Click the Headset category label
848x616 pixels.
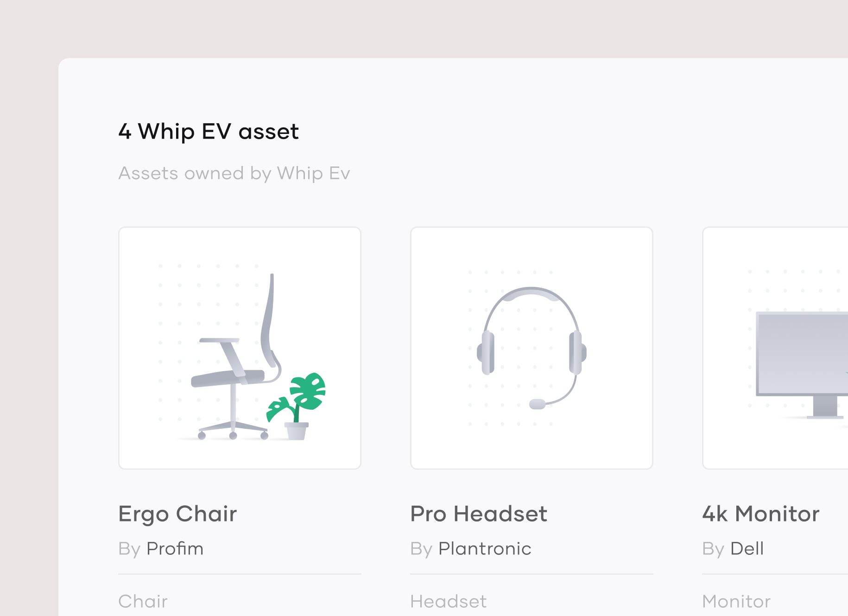click(x=448, y=601)
